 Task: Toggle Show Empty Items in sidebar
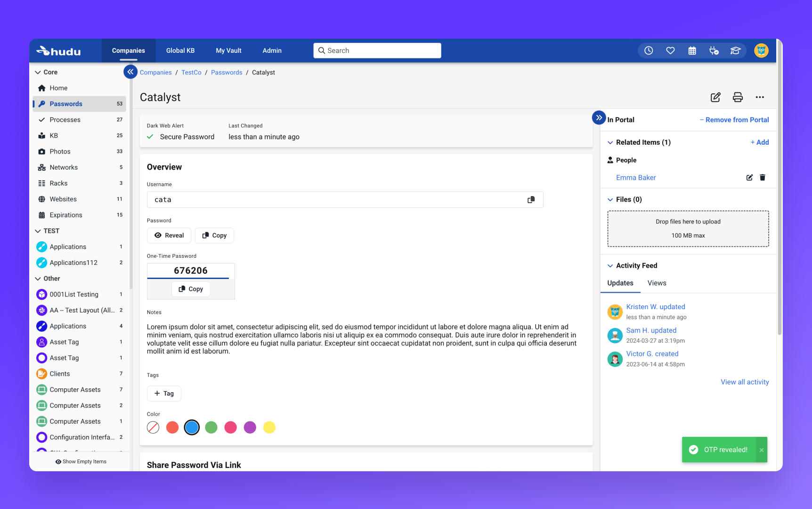click(x=81, y=462)
